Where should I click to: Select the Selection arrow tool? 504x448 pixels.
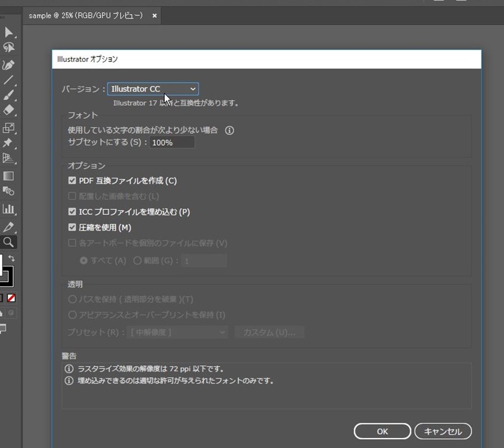(x=8, y=32)
